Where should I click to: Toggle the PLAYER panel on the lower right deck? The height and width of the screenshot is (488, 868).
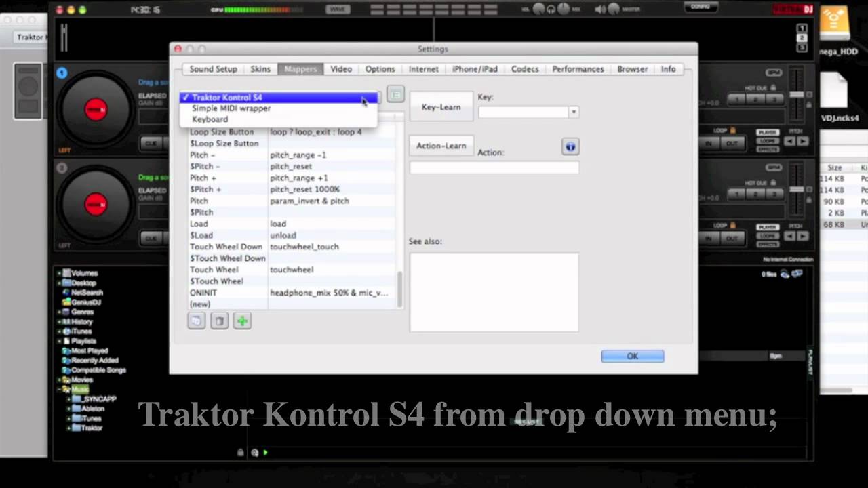click(768, 228)
